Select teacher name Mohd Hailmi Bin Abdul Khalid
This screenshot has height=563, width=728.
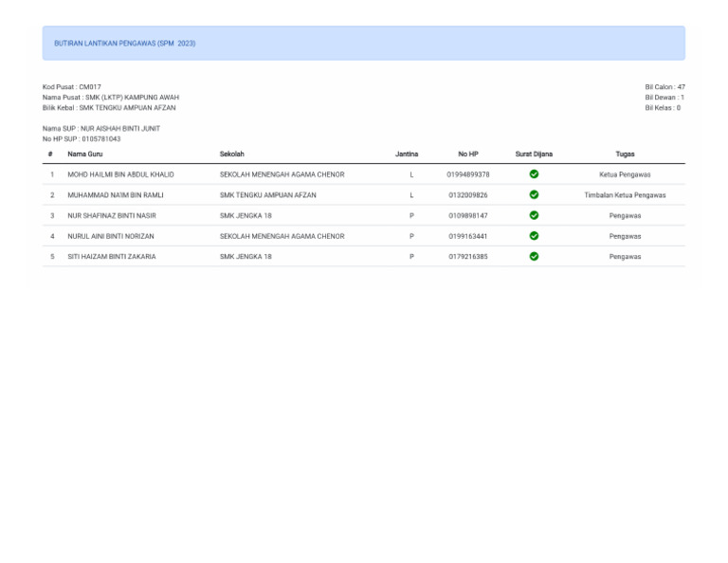tap(120, 174)
